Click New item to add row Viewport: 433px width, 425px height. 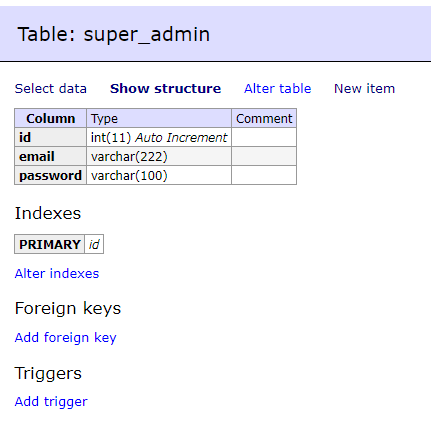click(x=364, y=89)
